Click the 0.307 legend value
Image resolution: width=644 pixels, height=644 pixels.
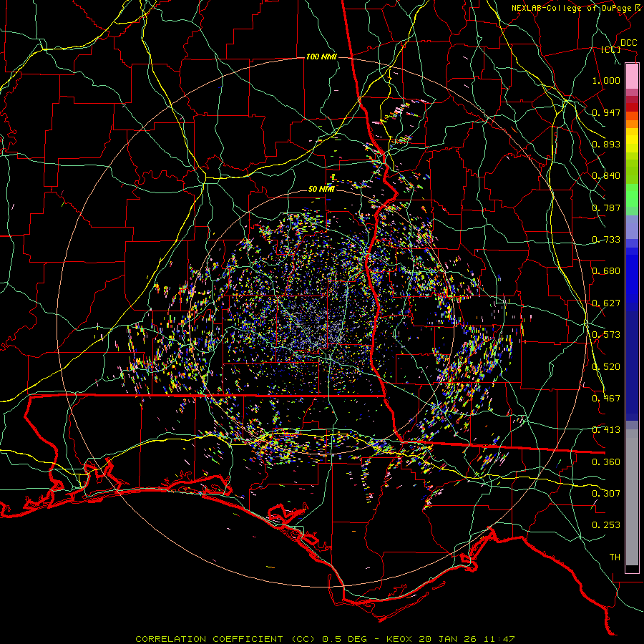(606, 494)
